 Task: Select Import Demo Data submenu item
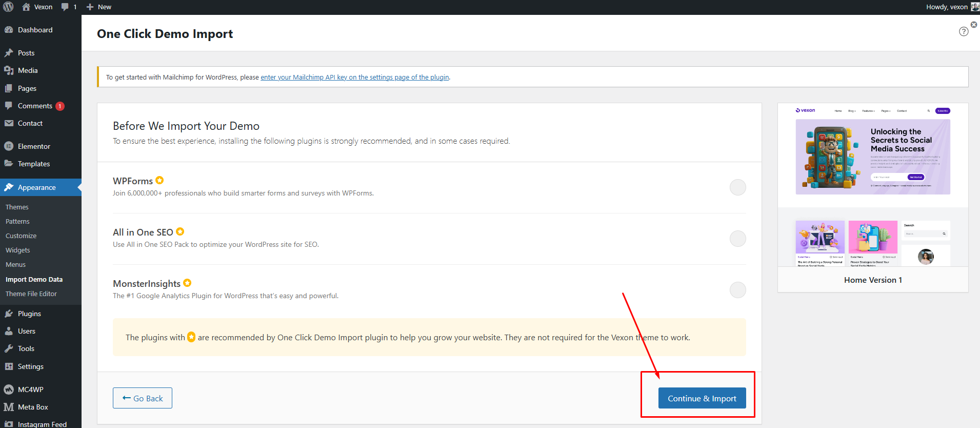pyautogui.click(x=34, y=279)
